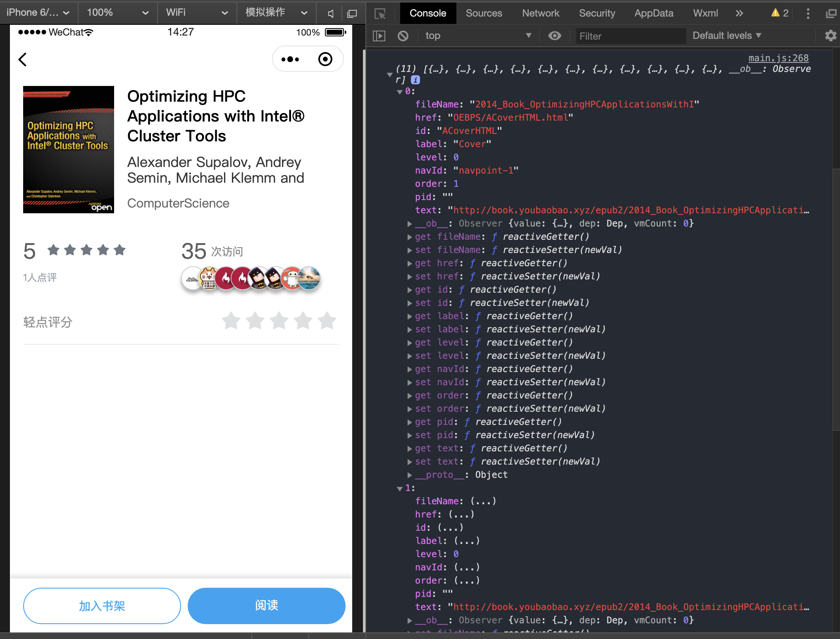Open the WiFi network dropdown
840x639 pixels.
[x=197, y=13]
